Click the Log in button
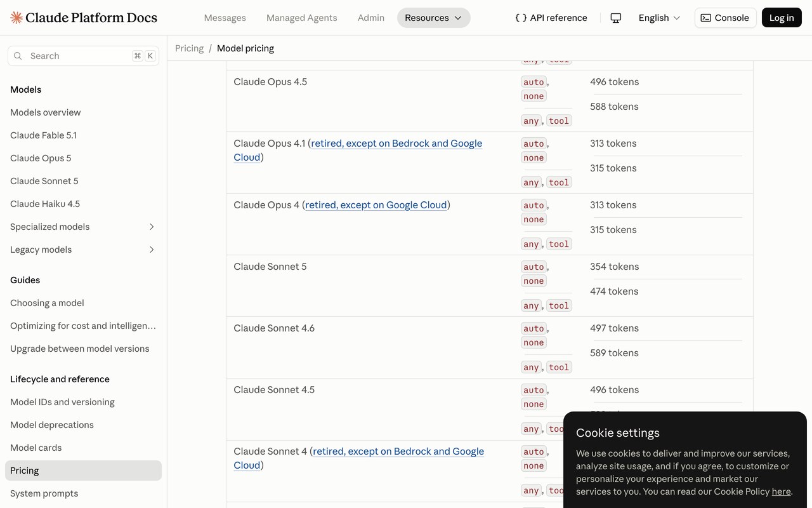 pyautogui.click(x=782, y=18)
